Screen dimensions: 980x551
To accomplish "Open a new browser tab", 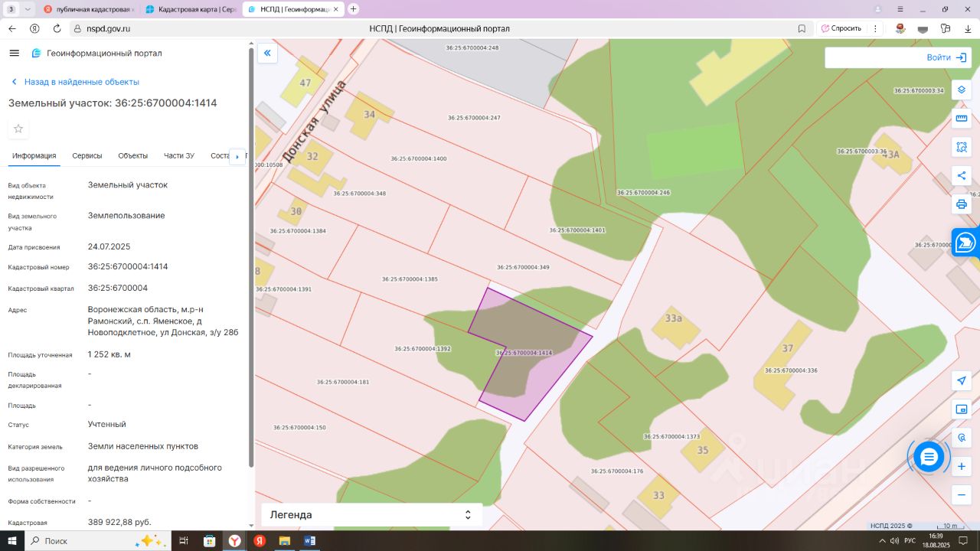I will [x=353, y=9].
